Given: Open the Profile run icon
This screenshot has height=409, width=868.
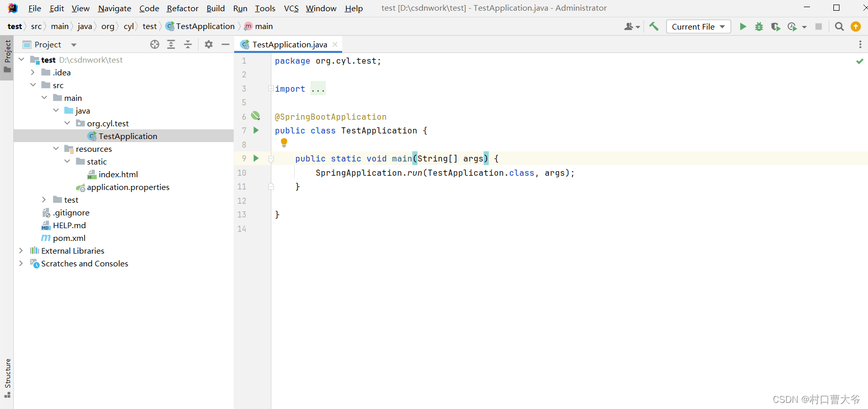Looking at the screenshot, I should tap(792, 26).
